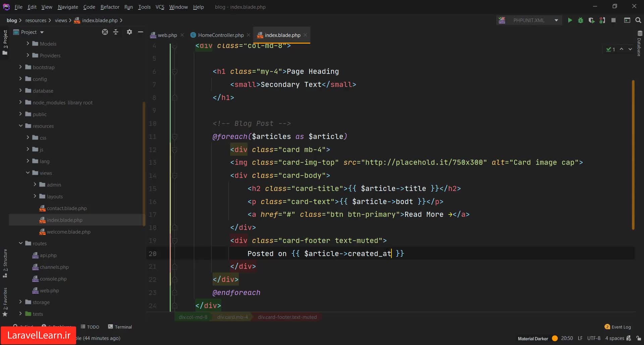Click the Material Darker theme color indicator
The width and height of the screenshot is (644, 345).
pyautogui.click(x=555, y=338)
